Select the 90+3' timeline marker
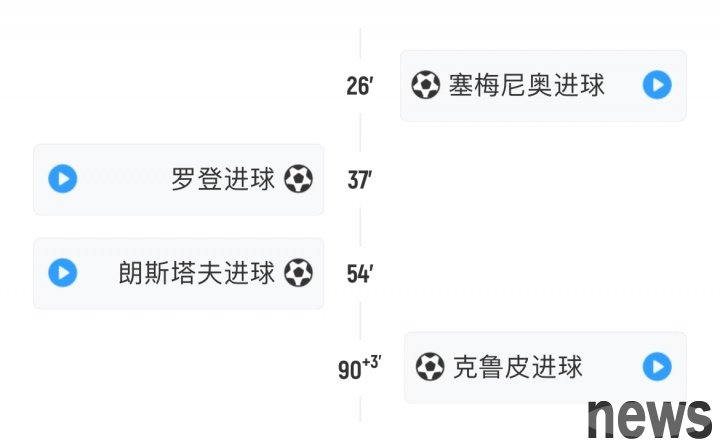This screenshot has width=720, height=444. click(x=360, y=367)
